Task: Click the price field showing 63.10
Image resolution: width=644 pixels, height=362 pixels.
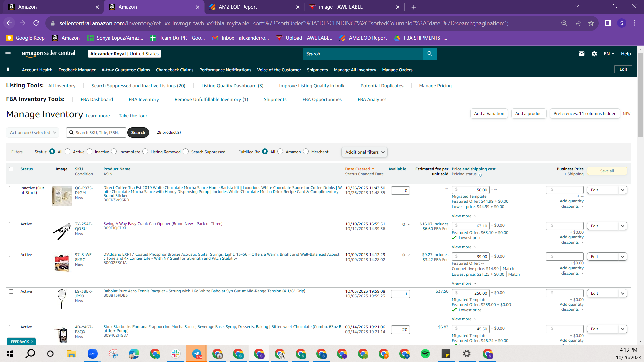Action: [x=471, y=226]
